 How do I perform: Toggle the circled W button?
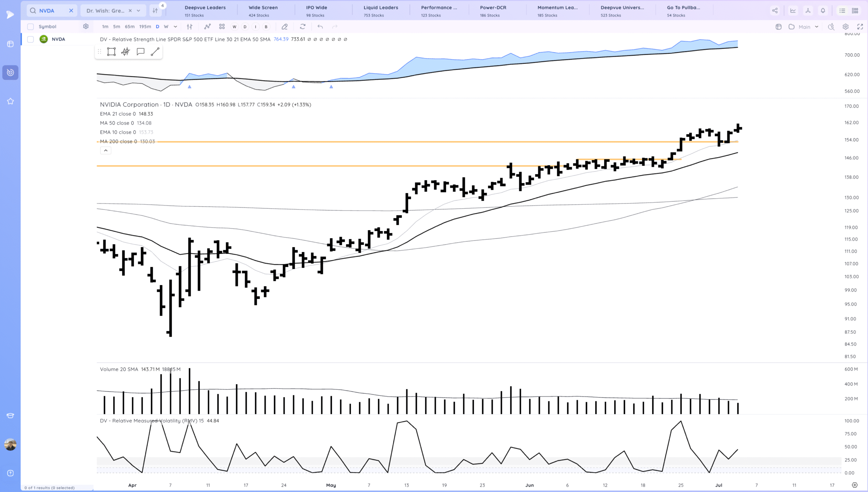234,27
